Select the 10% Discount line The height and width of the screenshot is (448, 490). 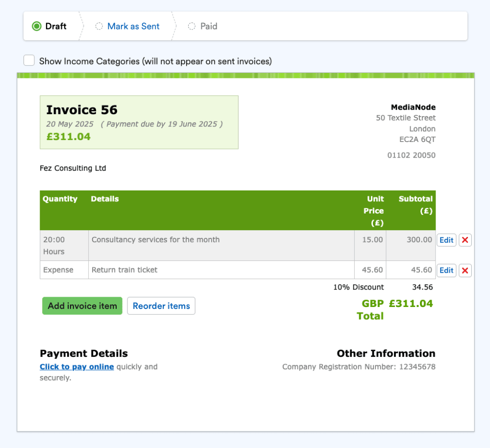(358, 287)
